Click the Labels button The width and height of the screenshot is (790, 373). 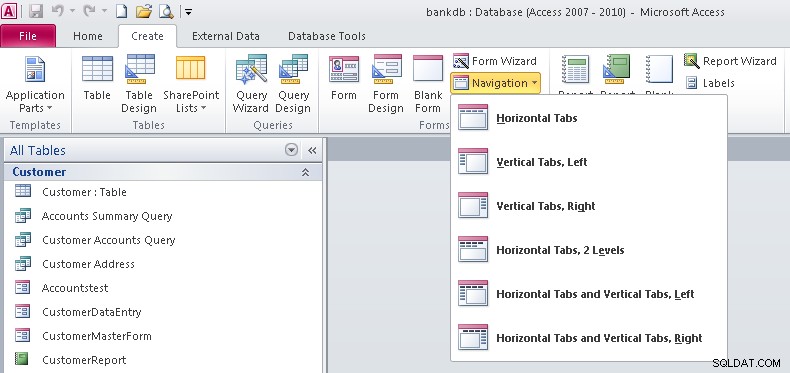[x=709, y=83]
